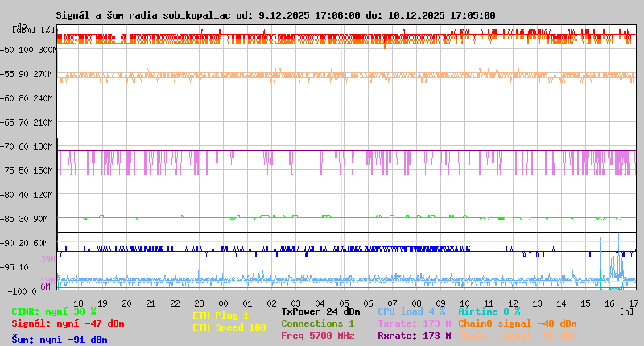
Task: Click the 'Chain1 signal -56 dBm' legend text
Action: [518, 336]
